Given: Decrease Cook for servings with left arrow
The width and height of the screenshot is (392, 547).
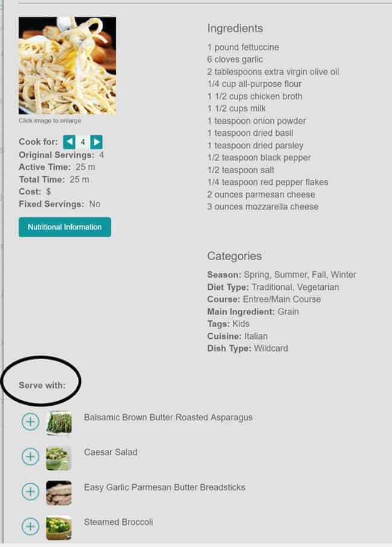Looking at the screenshot, I should pos(69,142).
